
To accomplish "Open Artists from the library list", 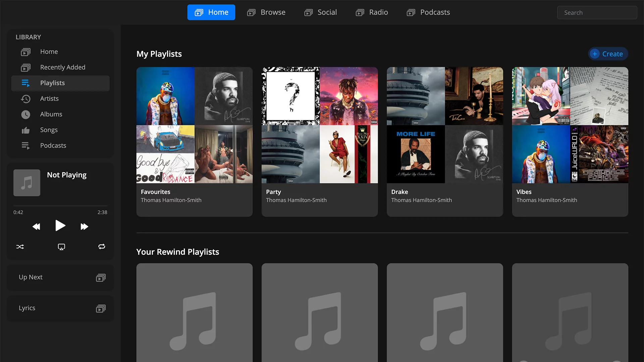I will (x=60, y=99).
